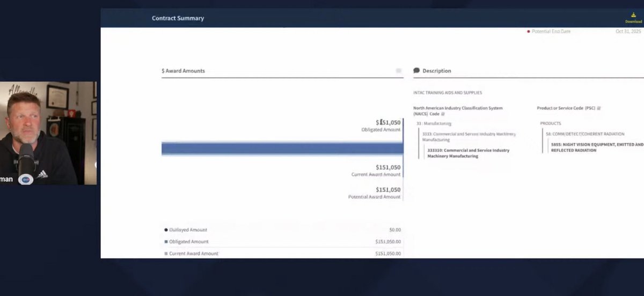The width and height of the screenshot is (644, 296).
Task: Download the contract summary
Action: click(x=633, y=18)
